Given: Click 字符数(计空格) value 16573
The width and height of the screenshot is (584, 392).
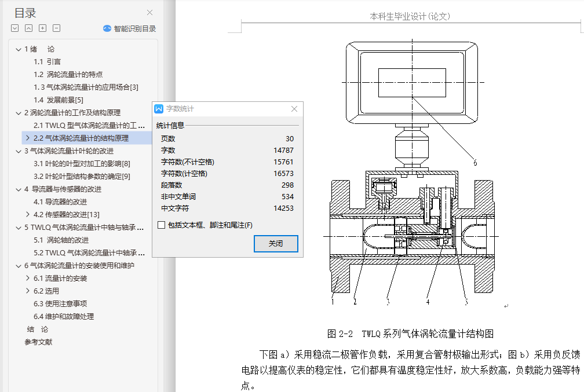Looking at the screenshot, I should (x=283, y=174).
